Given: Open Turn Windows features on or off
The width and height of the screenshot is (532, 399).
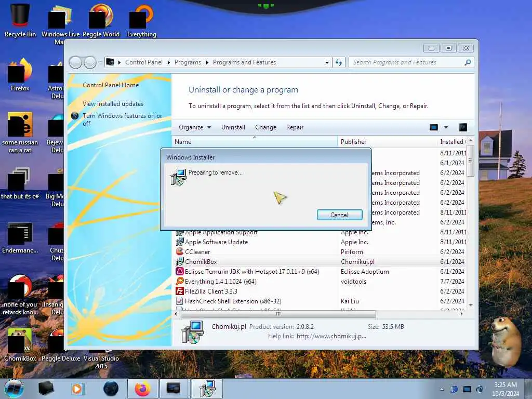Looking at the screenshot, I should coord(123,119).
